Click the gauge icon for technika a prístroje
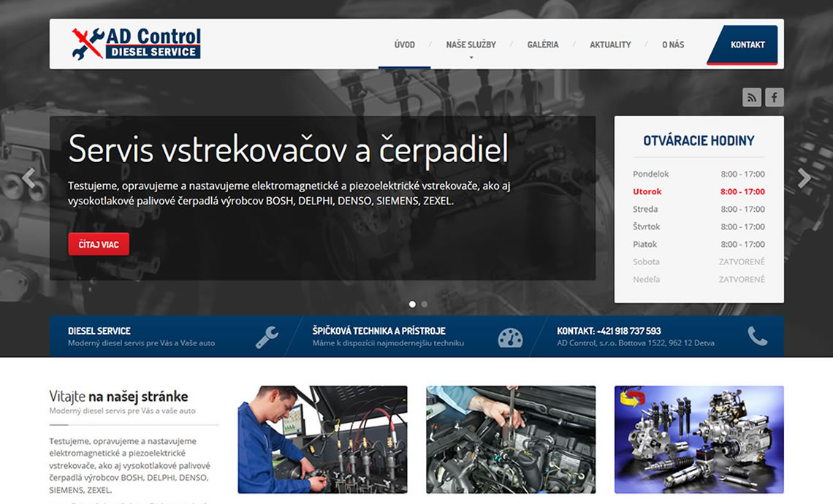 [511, 337]
